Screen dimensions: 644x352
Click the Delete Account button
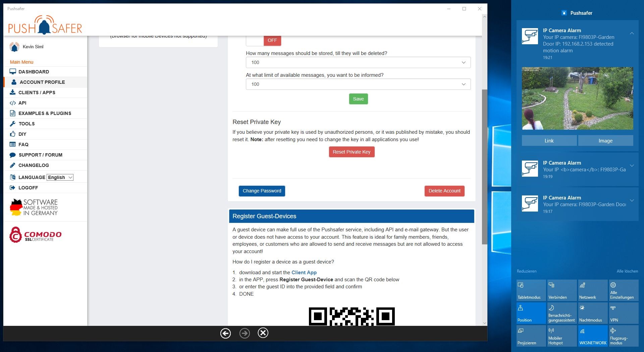pos(444,191)
